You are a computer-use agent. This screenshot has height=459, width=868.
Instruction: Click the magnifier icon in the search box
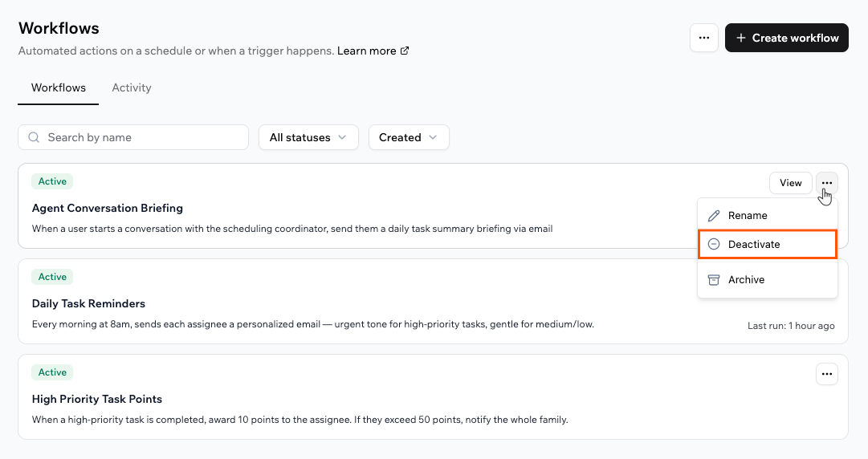point(34,137)
